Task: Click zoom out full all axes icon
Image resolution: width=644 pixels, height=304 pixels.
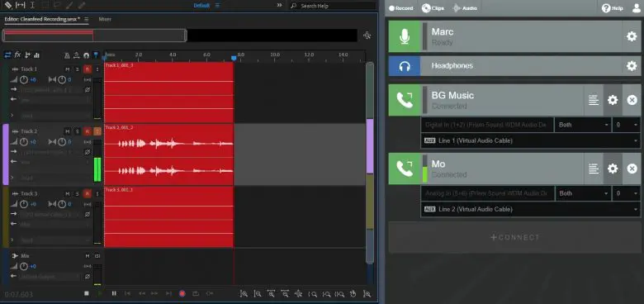Action: pos(299,294)
